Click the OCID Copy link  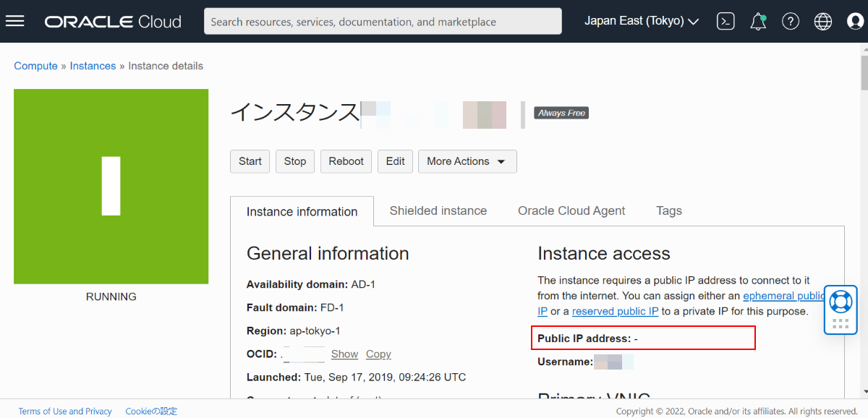click(x=378, y=354)
